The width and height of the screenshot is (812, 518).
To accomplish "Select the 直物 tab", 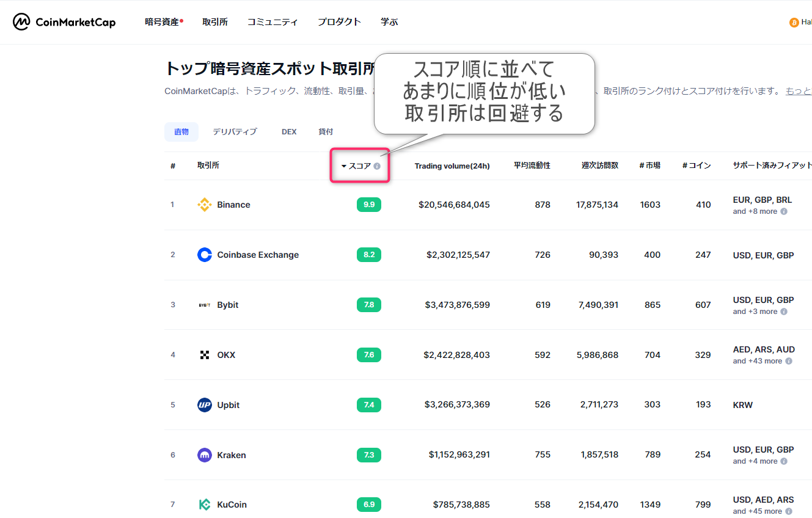I will [x=181, y=132].
